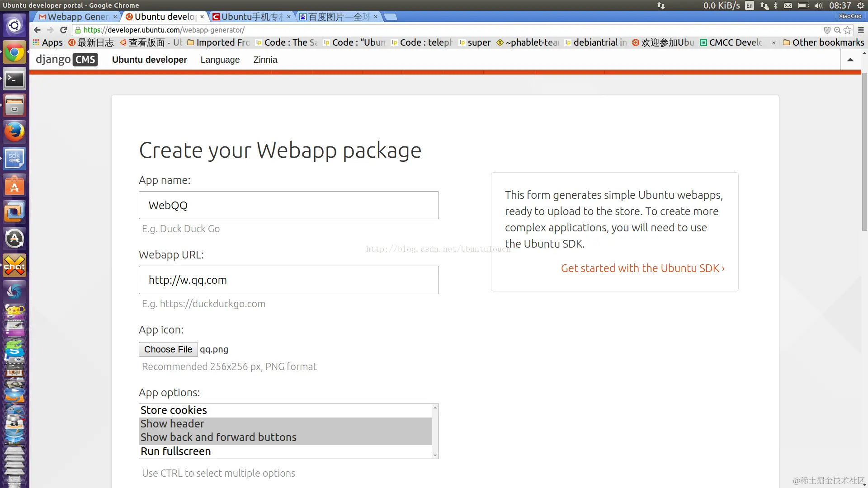The image size is (868, 488).
Task: Click the Choose File button
Action: [168, 349]
